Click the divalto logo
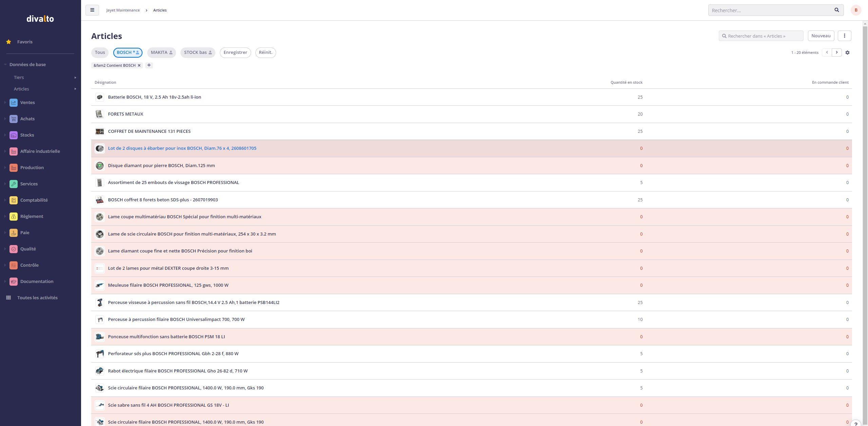The width and height of the screenshot is (868, 426). pyautogui.click(x=40, y=19)
